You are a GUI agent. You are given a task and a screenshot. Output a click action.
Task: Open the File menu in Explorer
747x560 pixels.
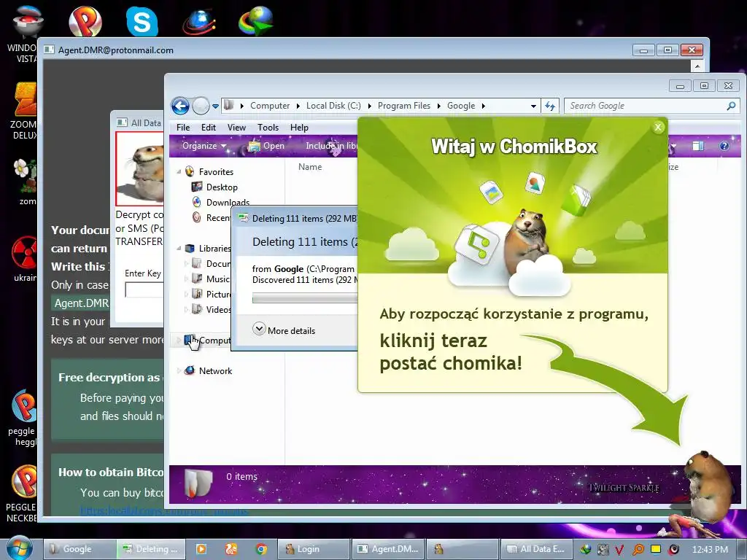pyautogui.click(x=183, y=127)
